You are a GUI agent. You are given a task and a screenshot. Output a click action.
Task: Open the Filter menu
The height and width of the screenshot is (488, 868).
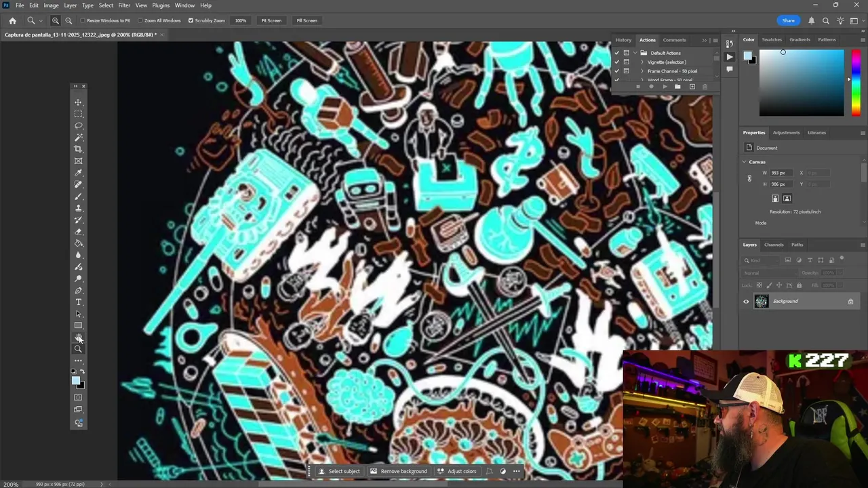click(x=124, y=5)
